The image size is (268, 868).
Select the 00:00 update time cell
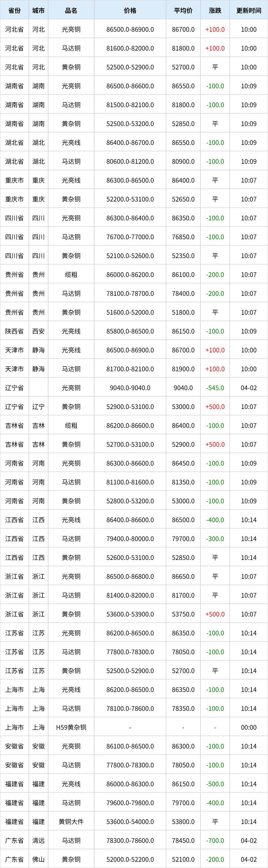point(249,728)
